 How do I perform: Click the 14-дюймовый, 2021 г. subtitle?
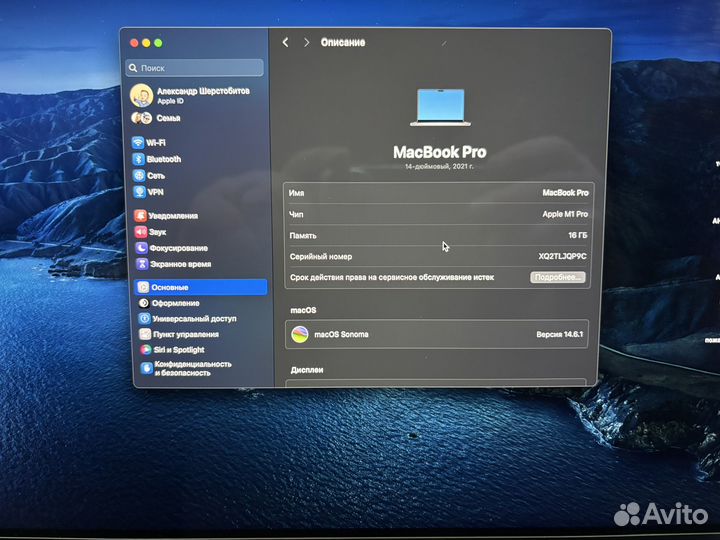pos(439,166)
